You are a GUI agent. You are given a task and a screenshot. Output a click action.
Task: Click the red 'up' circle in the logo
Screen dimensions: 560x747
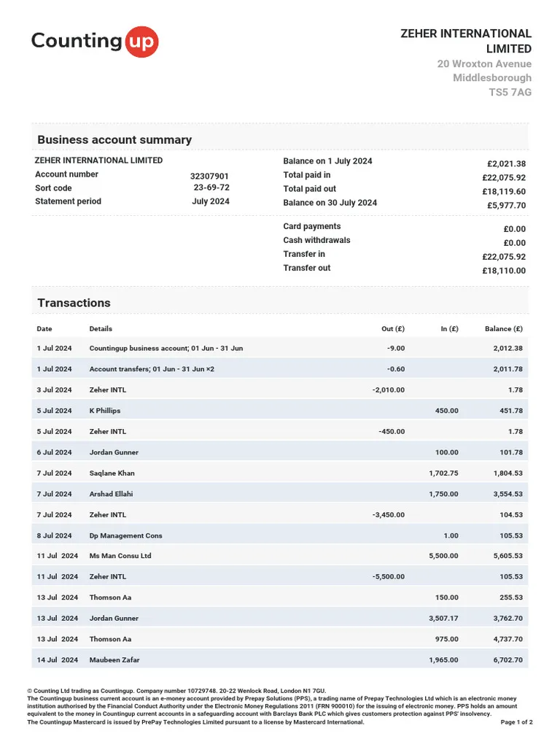(141, 41)
